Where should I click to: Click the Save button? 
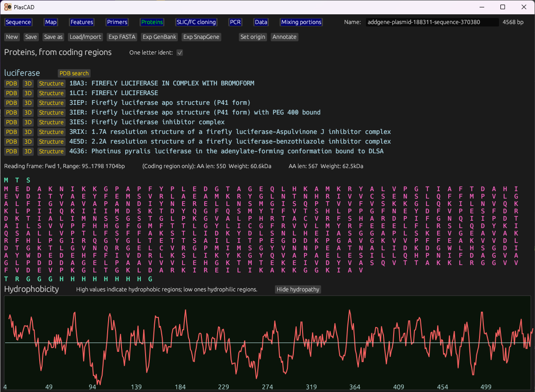tap(31, 37)
